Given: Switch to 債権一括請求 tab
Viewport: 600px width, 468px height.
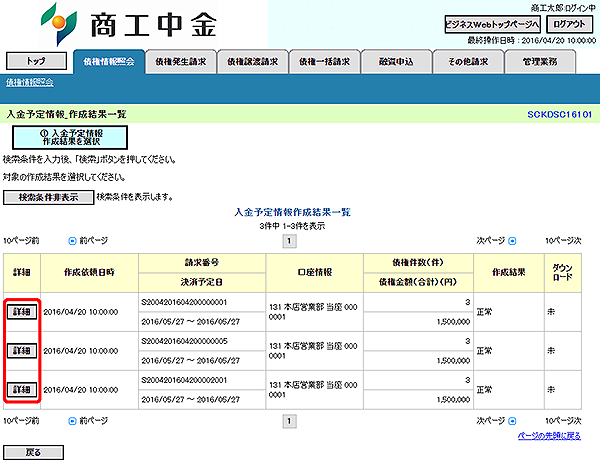Looking at the screenshot, I should tap(324, 62).
